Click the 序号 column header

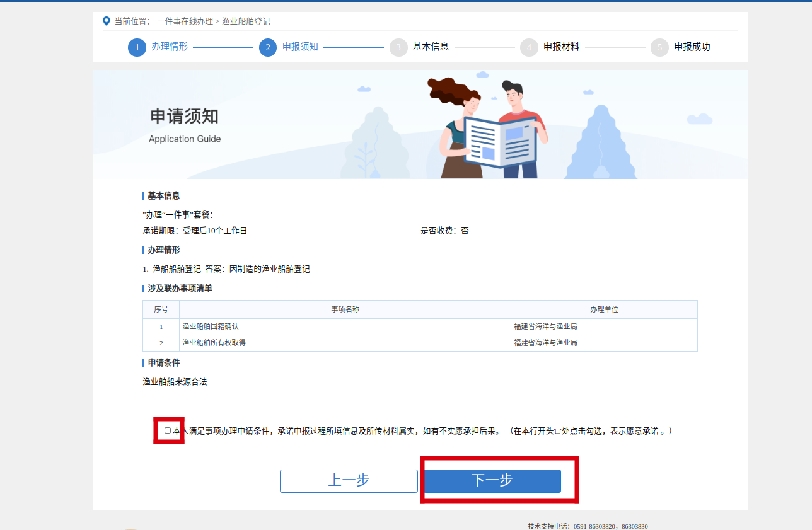click(161, 309)
